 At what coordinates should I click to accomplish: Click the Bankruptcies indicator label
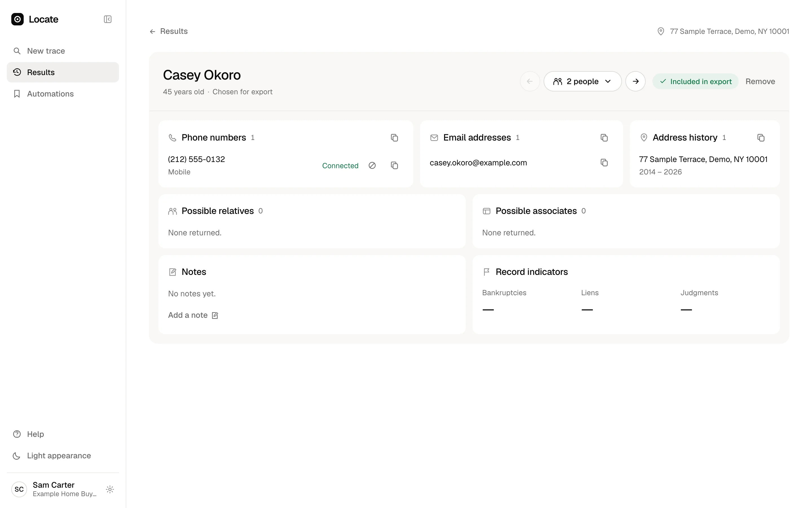pyautogui.click(x=504, y=293)
